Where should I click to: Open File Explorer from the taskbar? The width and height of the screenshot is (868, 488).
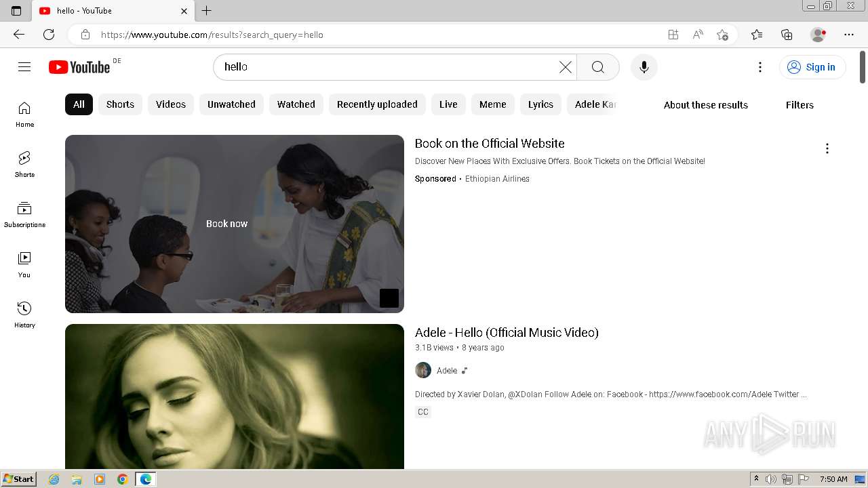tap(77, 479)
